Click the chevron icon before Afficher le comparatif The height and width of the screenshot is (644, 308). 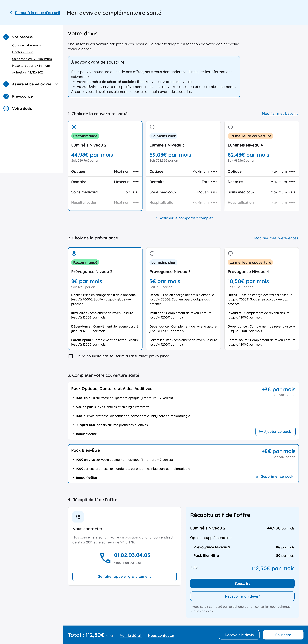pyautogui.click(x=156, y=218)
